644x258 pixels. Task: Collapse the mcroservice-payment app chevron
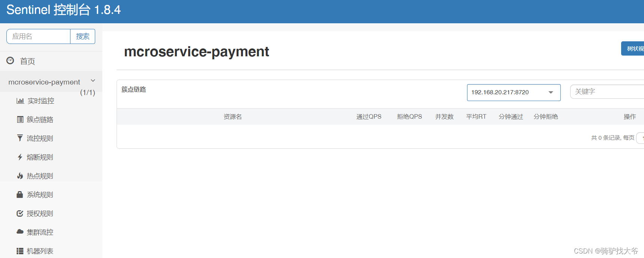coord(93,81)
